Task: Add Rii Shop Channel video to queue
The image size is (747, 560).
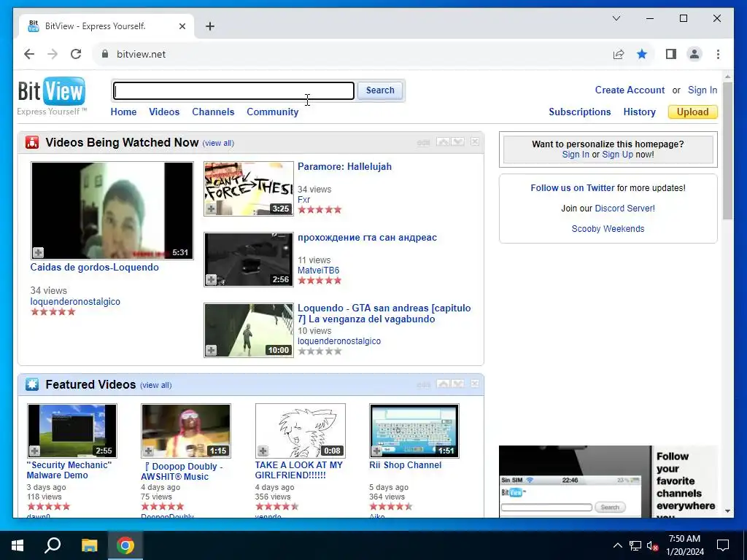Action: point(377,451)
